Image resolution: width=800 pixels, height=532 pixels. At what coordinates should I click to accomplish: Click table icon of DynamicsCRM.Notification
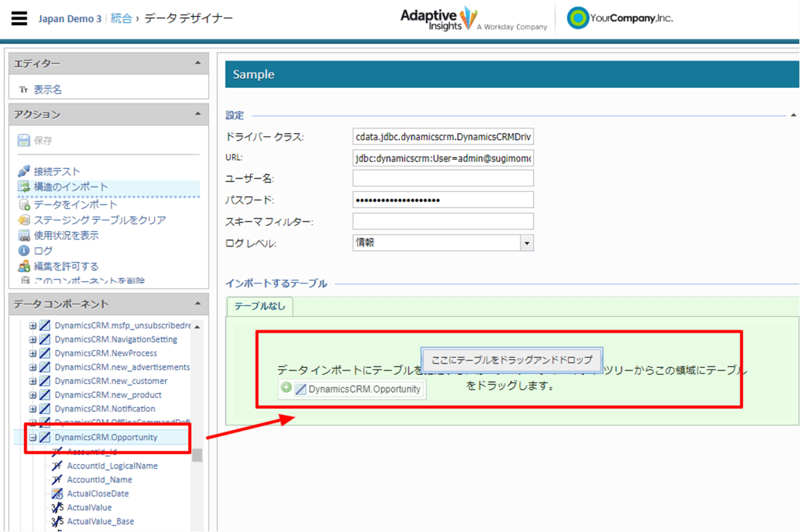[45, 409]
